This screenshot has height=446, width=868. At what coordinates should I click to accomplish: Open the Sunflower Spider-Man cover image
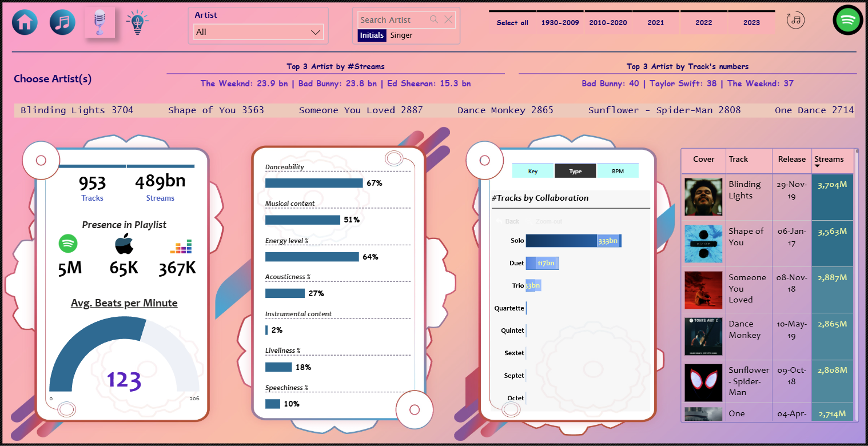(703, 383)
